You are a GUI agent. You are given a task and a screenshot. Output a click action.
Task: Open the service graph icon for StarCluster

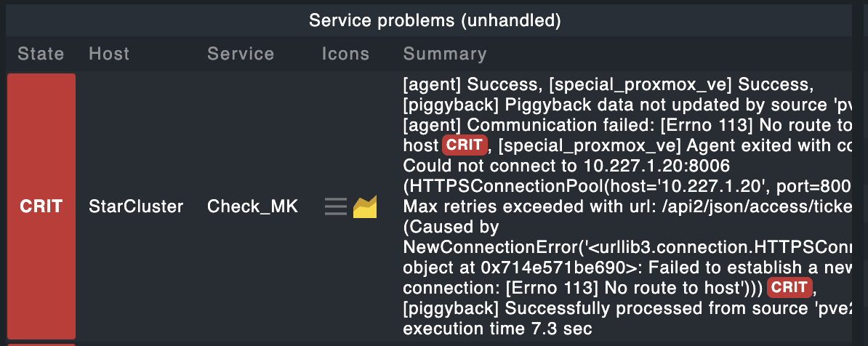[364, 207]
